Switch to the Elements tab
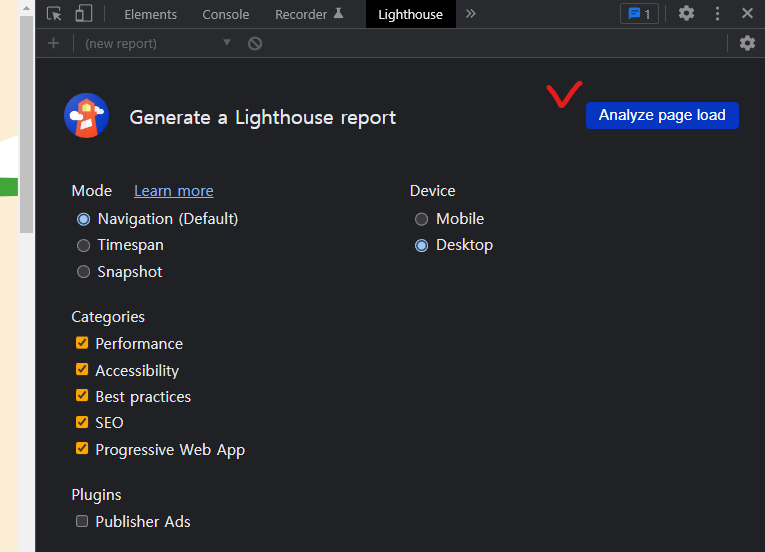This screenshot has height=552, width=765. point(150,15)
